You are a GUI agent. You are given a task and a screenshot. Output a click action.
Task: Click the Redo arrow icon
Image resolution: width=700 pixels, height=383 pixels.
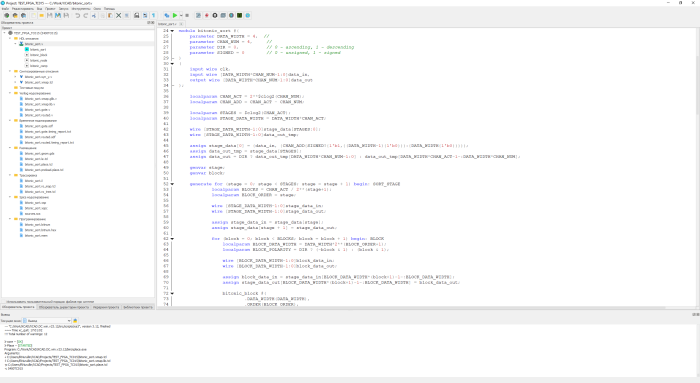(x=86, y=15)
